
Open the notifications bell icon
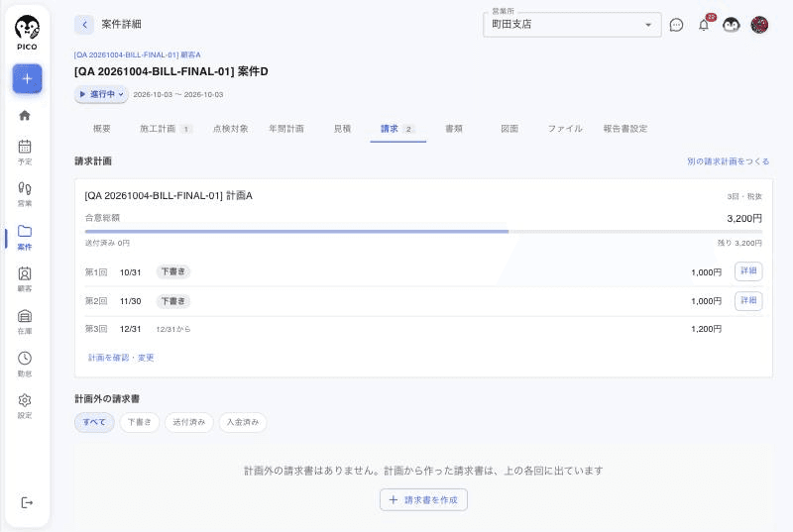pyautogui.click(x=704, y=25)
